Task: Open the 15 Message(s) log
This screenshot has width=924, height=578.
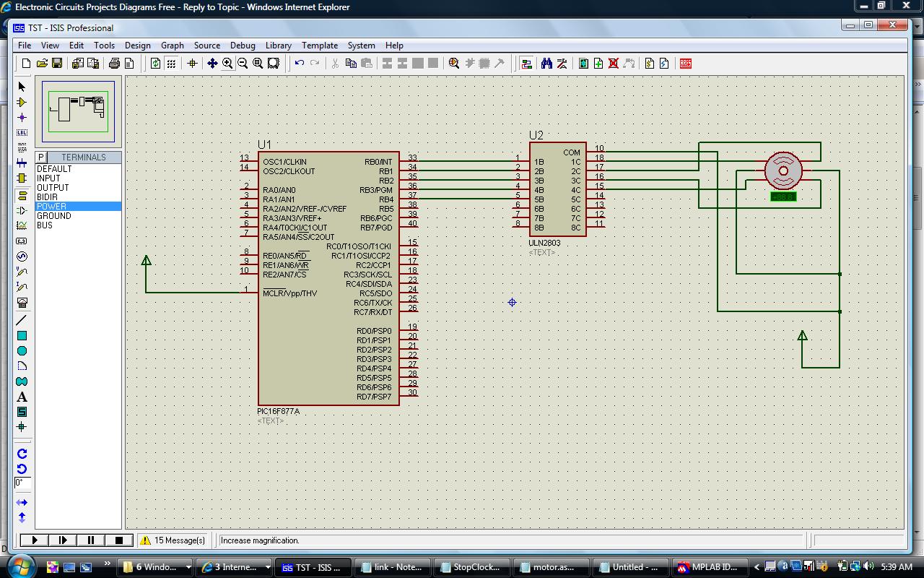Action: click(x=173, y=540)
